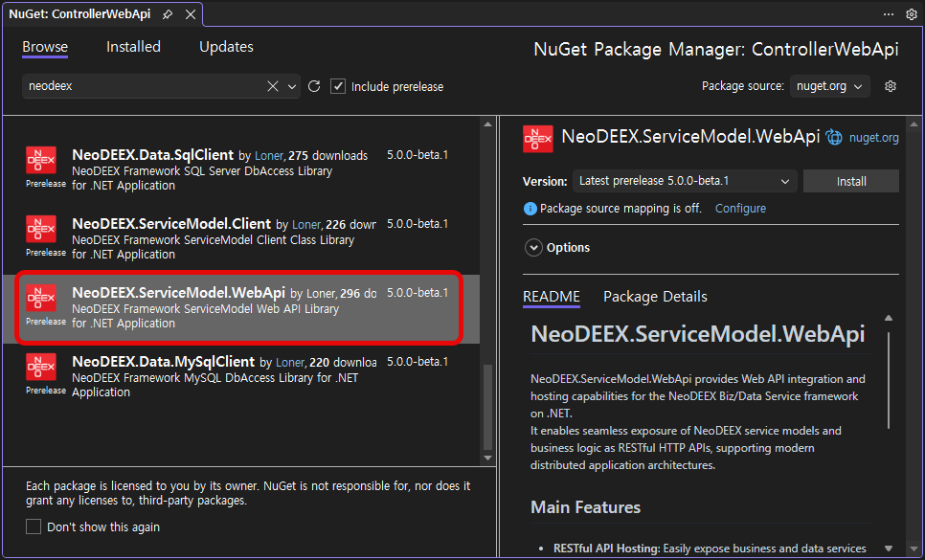
Task: Close the NuGet: ControllerWebApi tab
Action: click(191, 14)
